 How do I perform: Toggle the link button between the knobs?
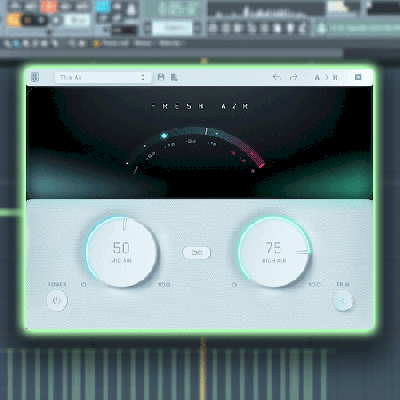click(x=197, y=253)
